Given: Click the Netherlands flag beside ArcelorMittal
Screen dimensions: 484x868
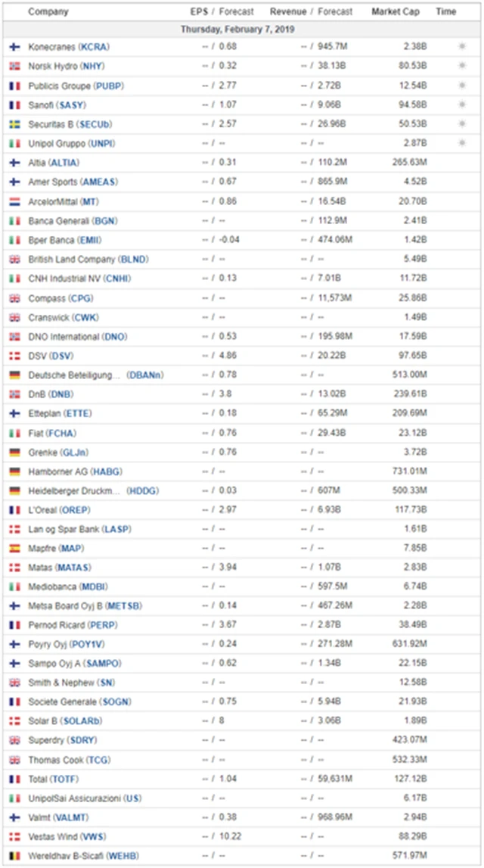Looking at the screenshot, I should (14, 201).
